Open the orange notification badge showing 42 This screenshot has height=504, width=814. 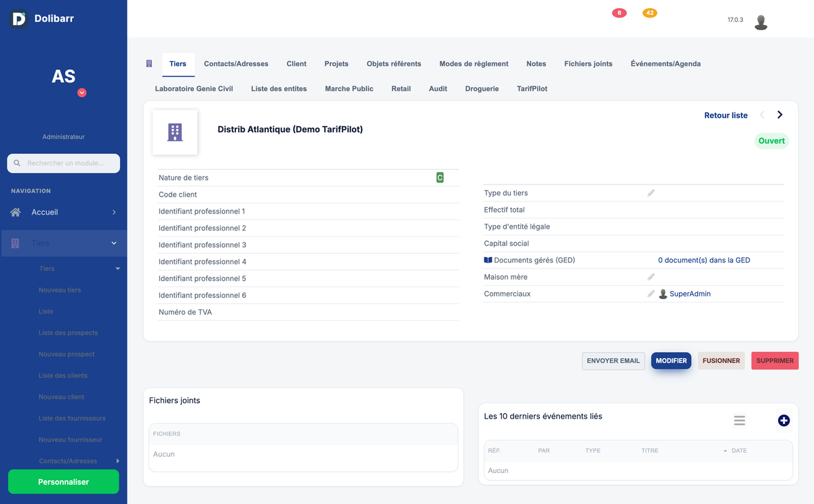[x=650, y=13]
